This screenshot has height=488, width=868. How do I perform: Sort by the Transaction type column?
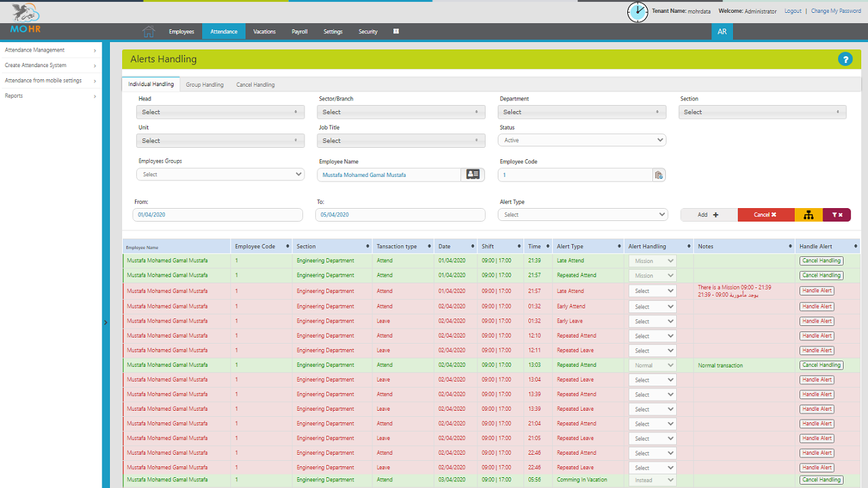pyautogui.click(x=404, y=246)
